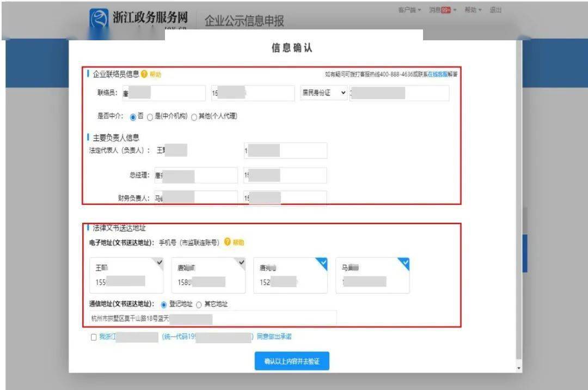This screenshot has width=588, height=390.
Task: Click the ID number field beside 居民身份证
Action: tap(400, 93)
